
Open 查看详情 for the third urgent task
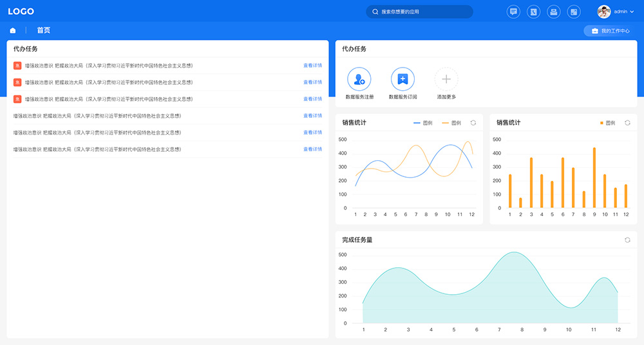[x=312, y=99]
